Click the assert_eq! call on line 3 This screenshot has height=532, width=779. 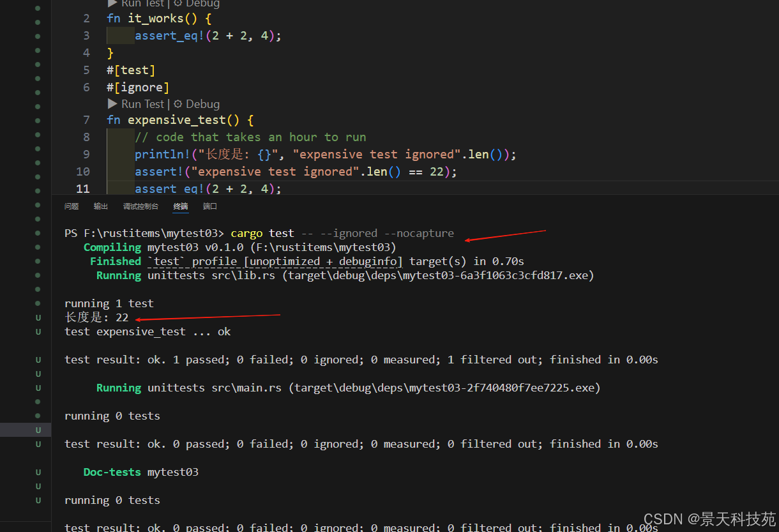tap(208, 36)
